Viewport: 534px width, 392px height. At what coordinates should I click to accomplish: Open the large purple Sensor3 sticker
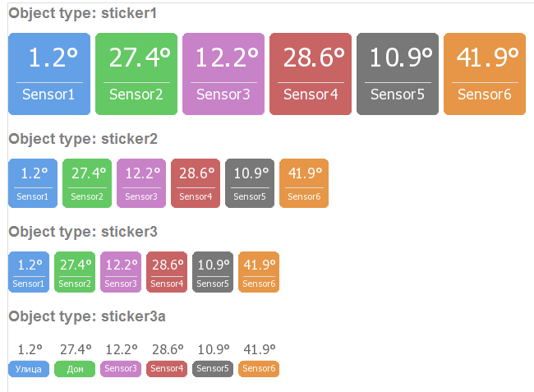click(x=223, y=73)
